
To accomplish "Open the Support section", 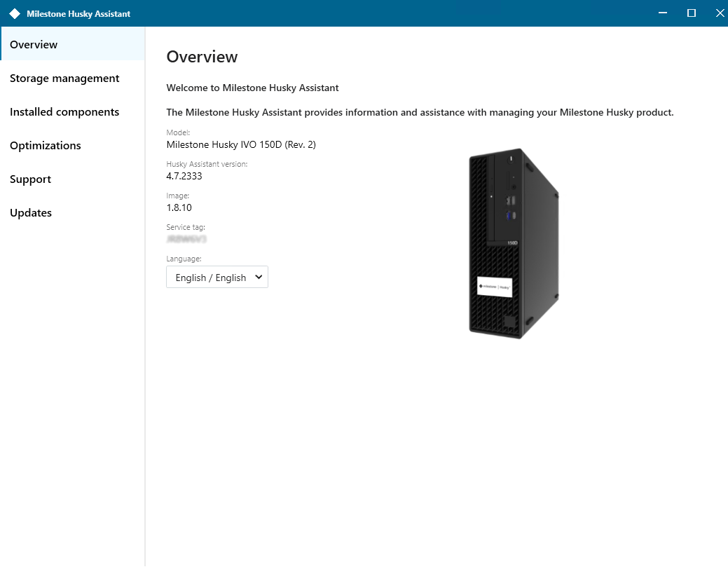I will click(31, 179).
